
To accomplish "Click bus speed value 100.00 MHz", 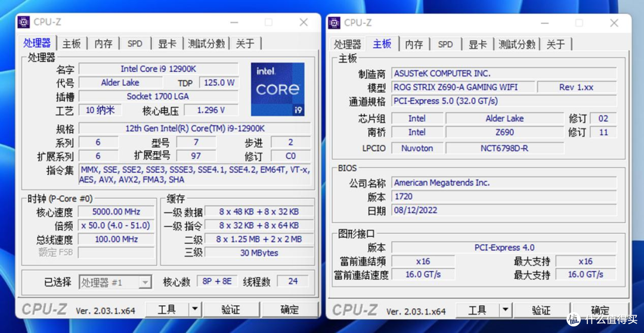I will (116, 239).
